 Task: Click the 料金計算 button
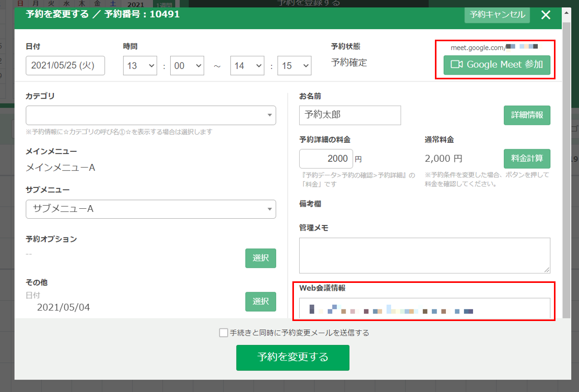point(527,159)
